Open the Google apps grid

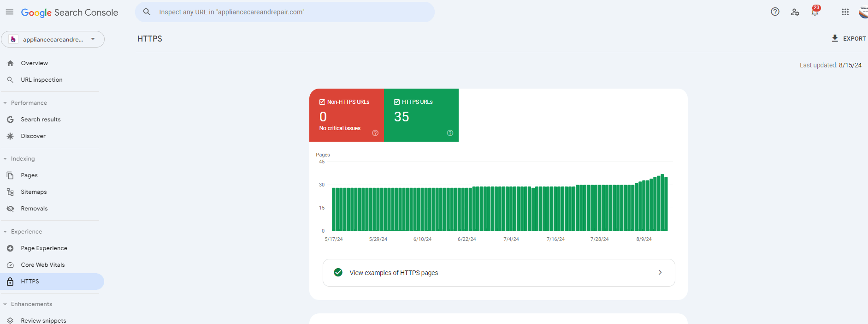point(845,12)
